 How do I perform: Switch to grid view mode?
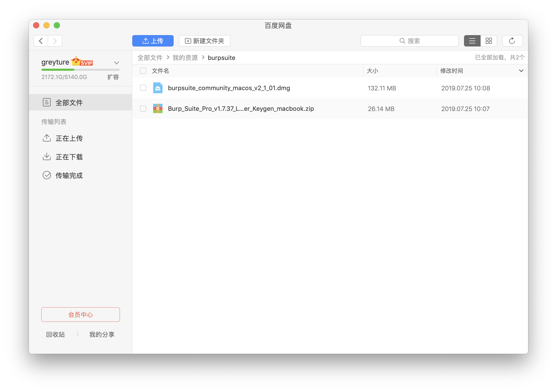click(x=489, y=41)
